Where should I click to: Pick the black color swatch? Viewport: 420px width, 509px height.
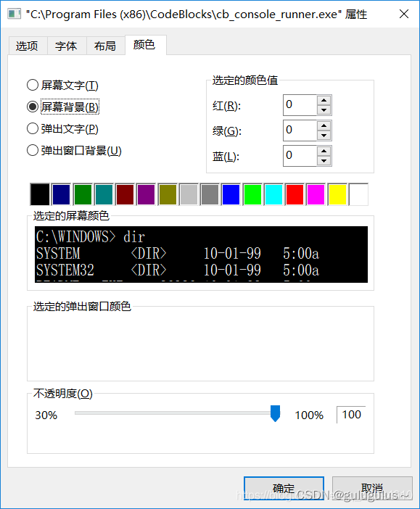tap(40, 194)
